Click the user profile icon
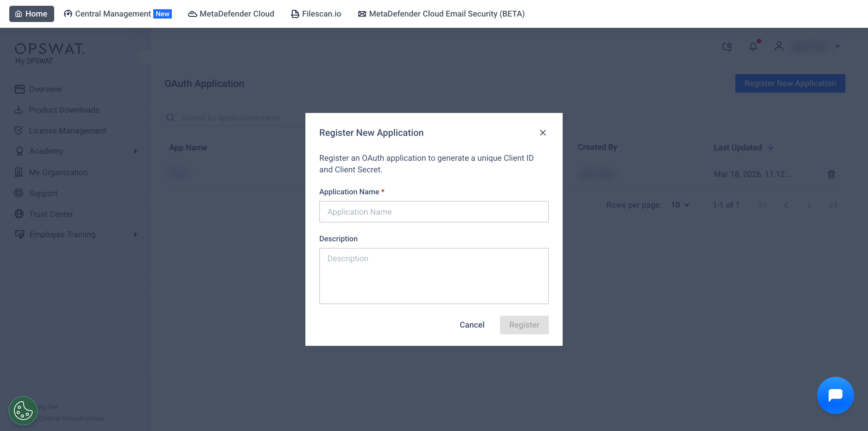This screenshot has width=868, height=431. 779,46
